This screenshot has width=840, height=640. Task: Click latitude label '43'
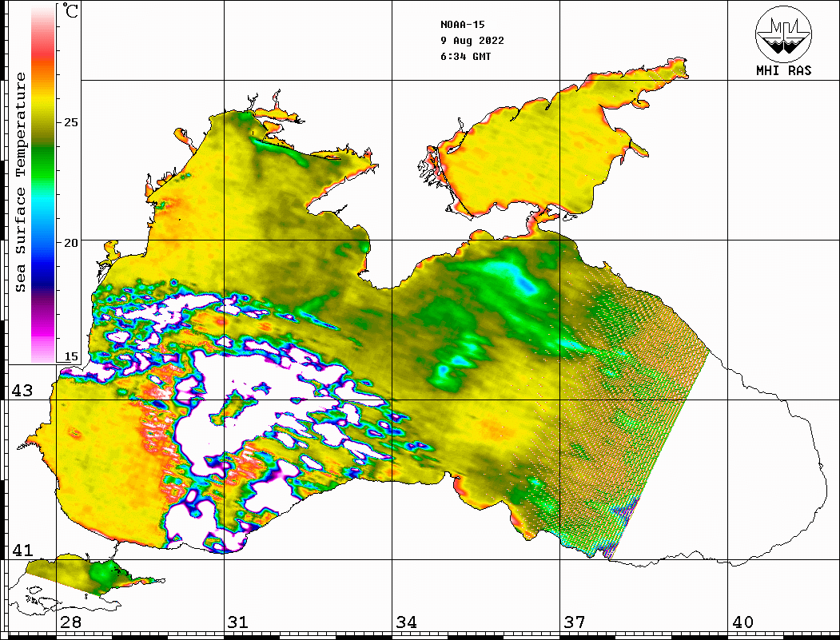click(x=22, y=391)
